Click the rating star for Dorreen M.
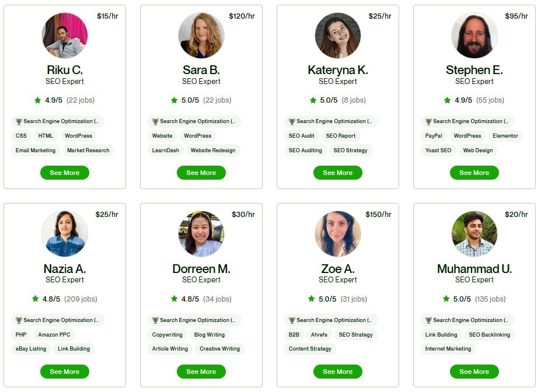 [174, 299]
